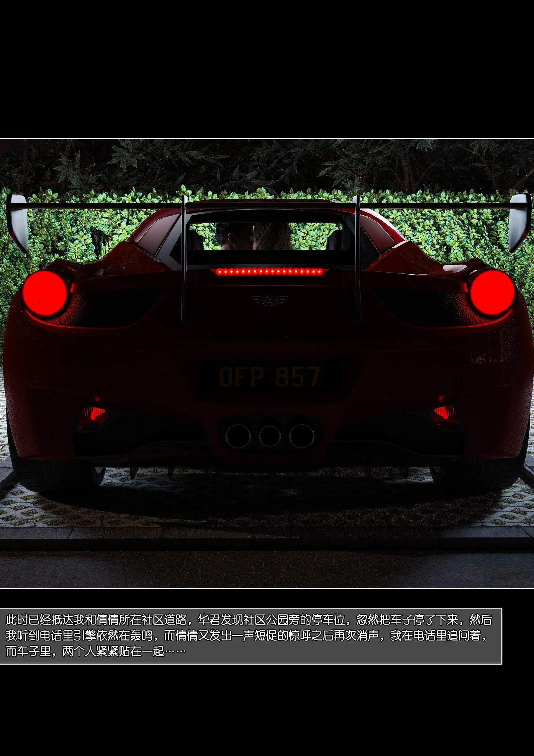Click the middle exhaust pipe
Screen dimensions: 534x756
click(x=270, y=436)
